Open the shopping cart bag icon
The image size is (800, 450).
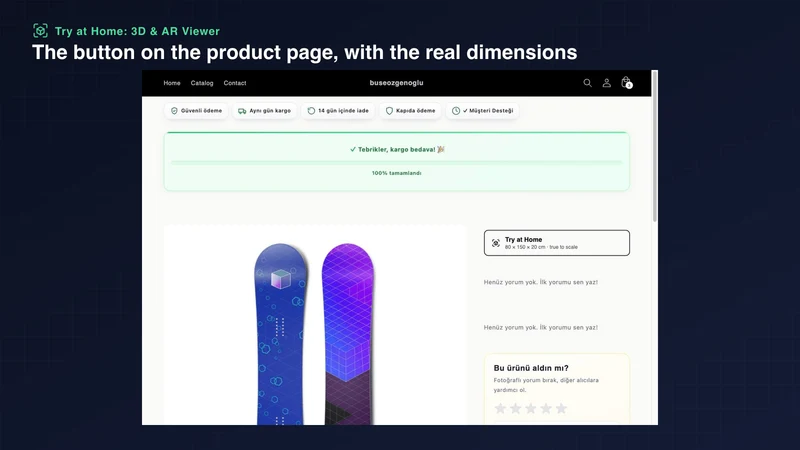[x=626, y=82]
